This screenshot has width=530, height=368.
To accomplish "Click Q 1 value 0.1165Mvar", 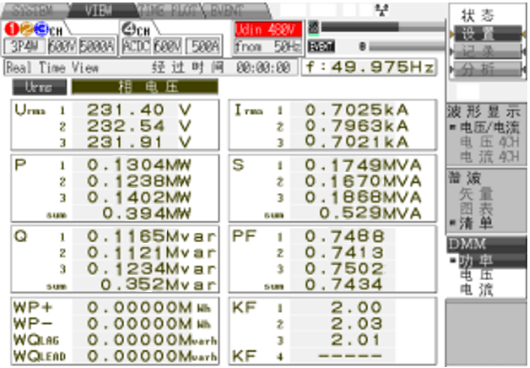I will coord(151,236).
